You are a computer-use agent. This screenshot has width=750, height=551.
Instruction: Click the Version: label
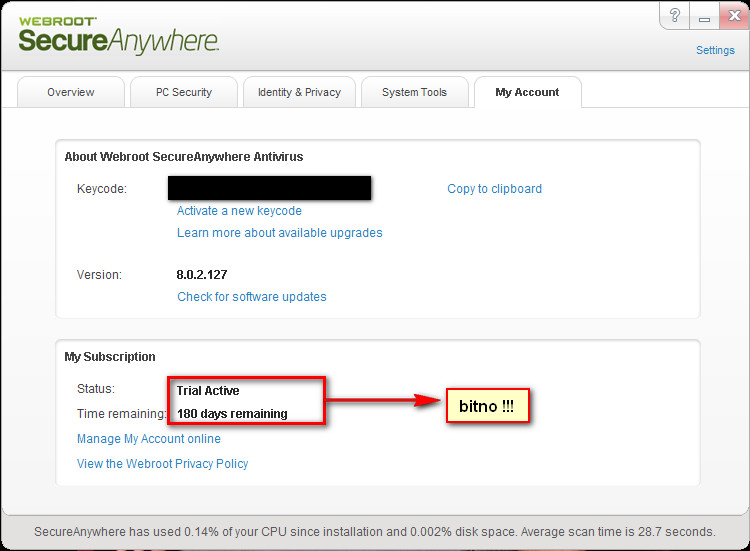(99, 275)
